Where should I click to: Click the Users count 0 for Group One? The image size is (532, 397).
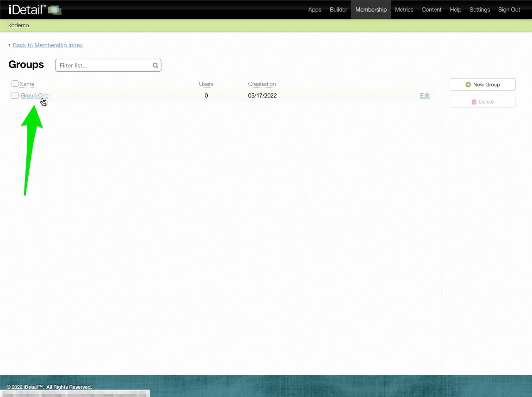(x=206, y=96)
